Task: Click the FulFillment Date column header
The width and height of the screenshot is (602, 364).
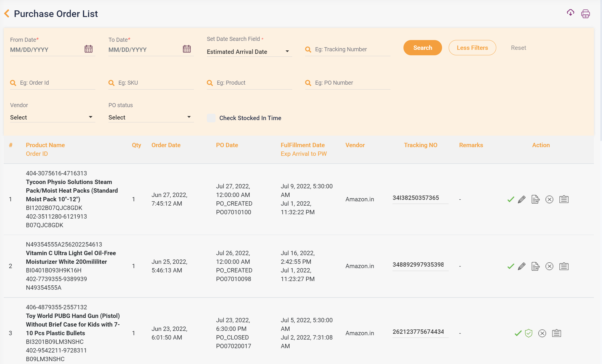Action: [303, 145]
